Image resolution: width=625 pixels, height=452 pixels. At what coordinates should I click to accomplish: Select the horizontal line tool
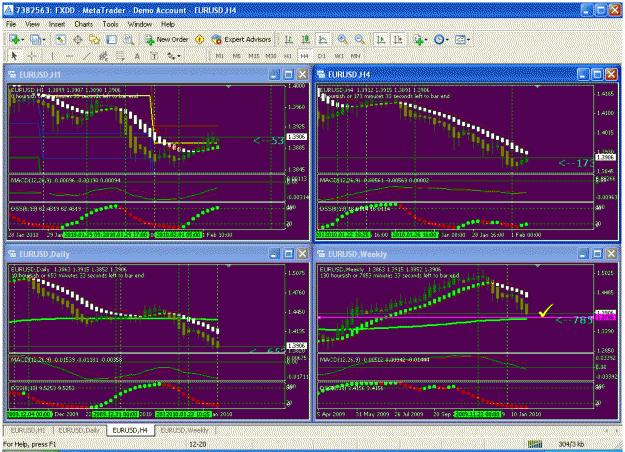coord(69,56)
